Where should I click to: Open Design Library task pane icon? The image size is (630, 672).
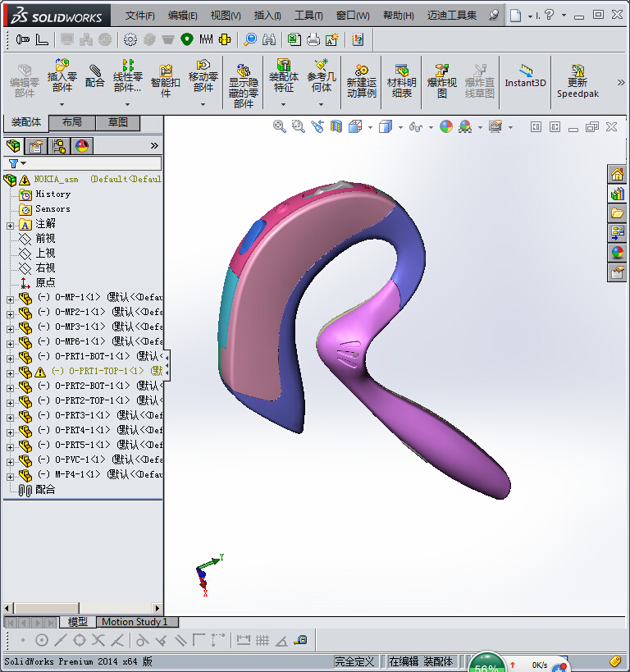click(x=617, y=194)
